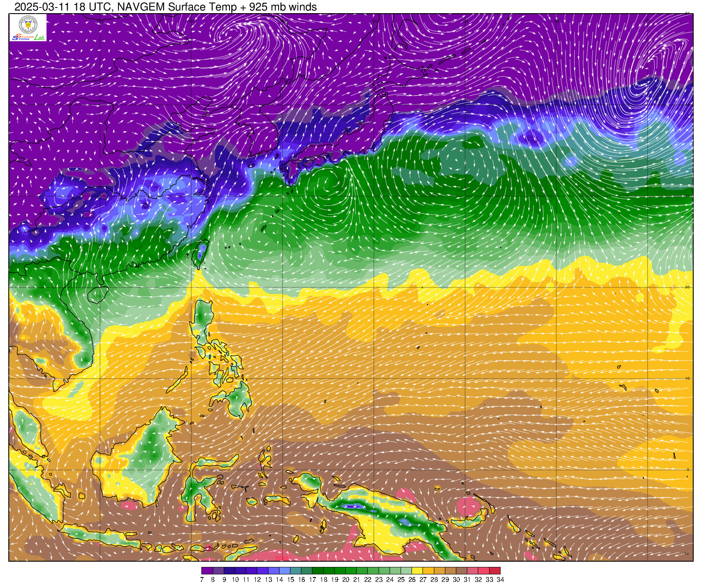Choose the teal swatch between 15 and 16

coord(296,571)
